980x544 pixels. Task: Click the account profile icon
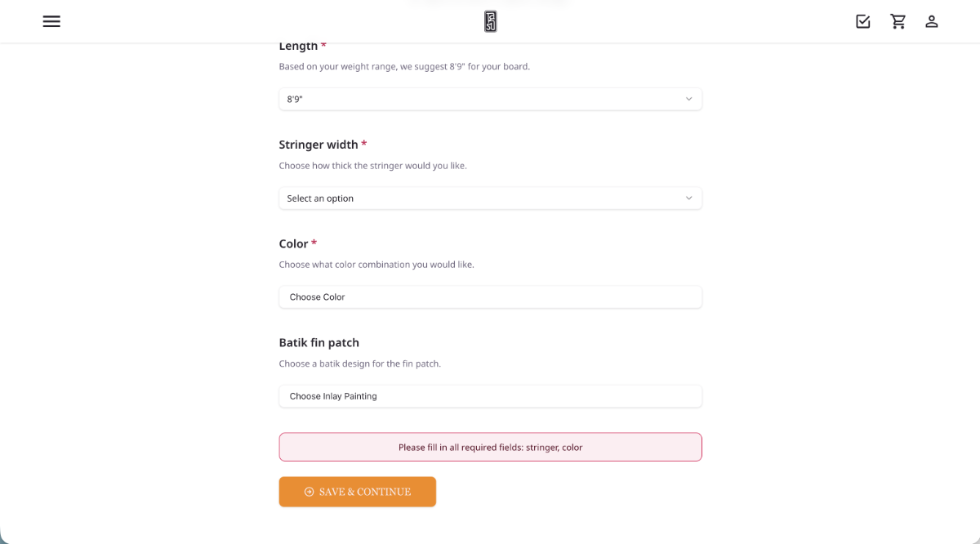pos(932,21)
